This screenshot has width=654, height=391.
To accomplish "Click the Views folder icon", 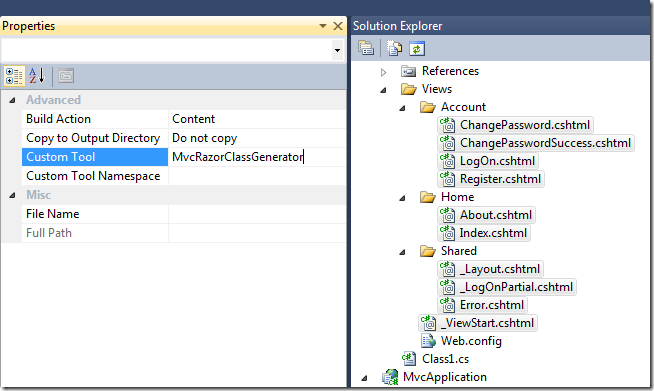I will 409,89.
